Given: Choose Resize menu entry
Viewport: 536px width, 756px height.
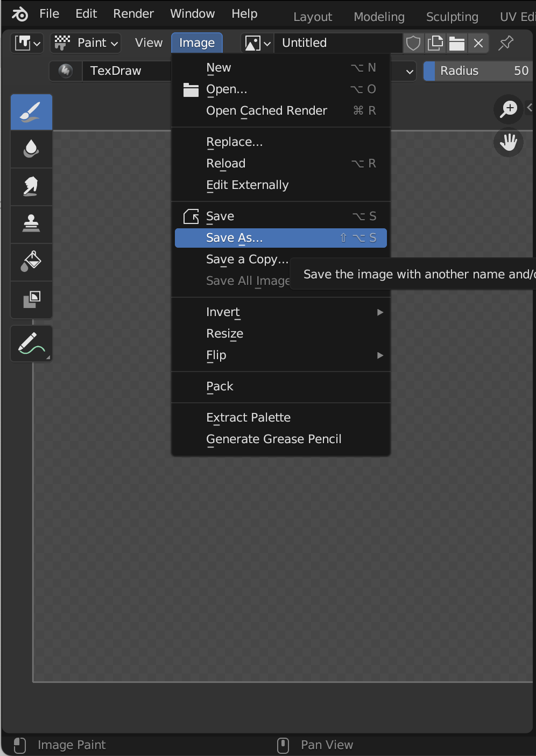Looking at the screenshot, I should pyautogui.click(x=281, y=334).
